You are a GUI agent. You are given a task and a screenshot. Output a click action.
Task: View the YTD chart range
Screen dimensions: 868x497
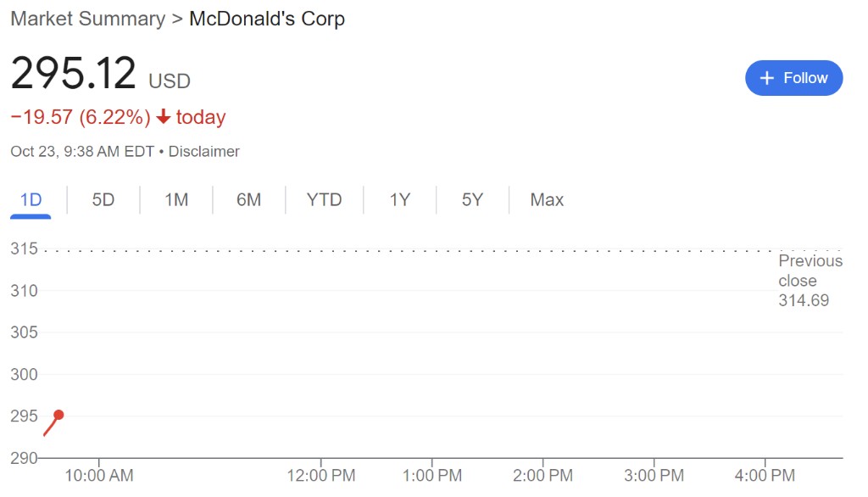[x=324, y=200]
